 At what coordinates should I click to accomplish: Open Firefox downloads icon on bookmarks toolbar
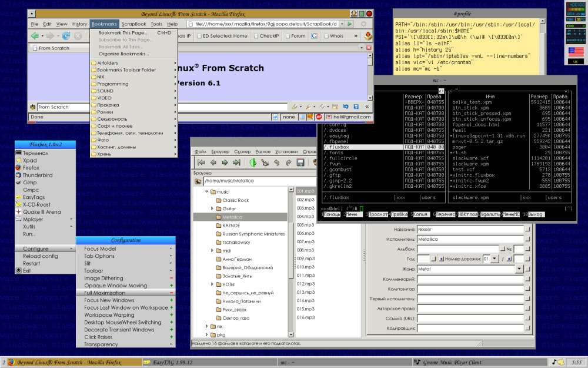368,36
